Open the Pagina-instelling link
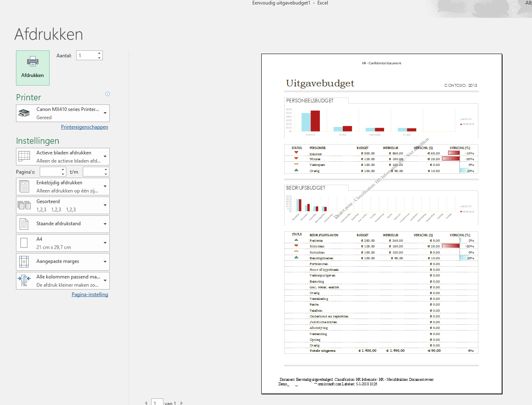 point(90,294)
